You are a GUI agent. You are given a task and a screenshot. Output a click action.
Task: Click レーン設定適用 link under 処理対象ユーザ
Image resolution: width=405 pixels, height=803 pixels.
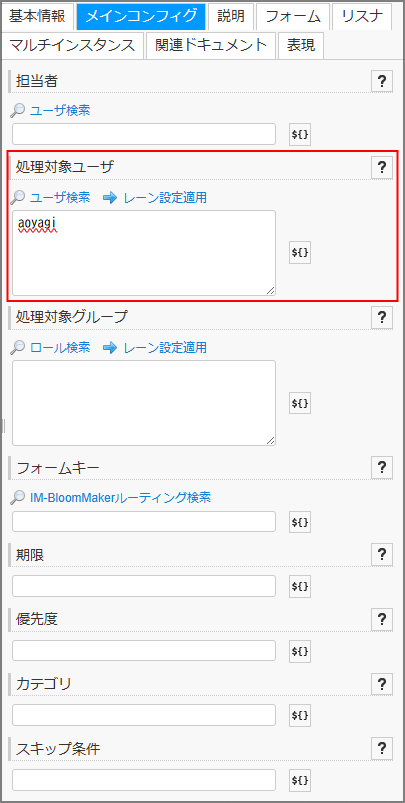[165, 197]
